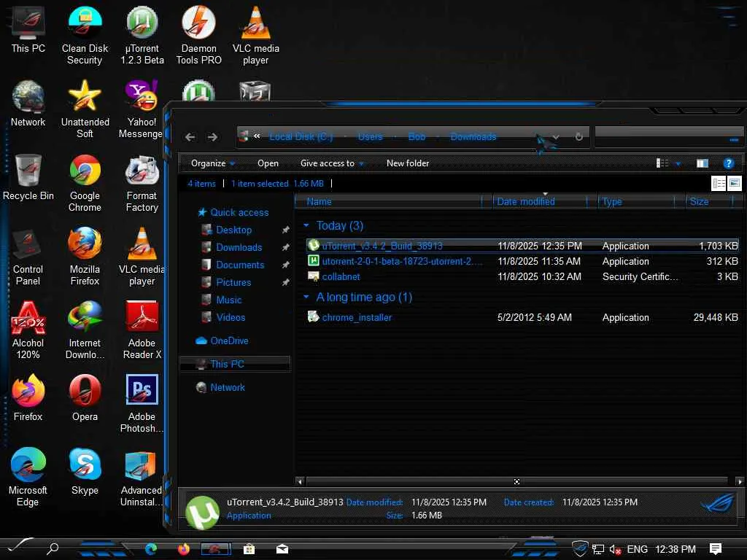
Task: Select the uTorrent_v3.4.2_Build_38913 file
Action: [x=522, y=246]
